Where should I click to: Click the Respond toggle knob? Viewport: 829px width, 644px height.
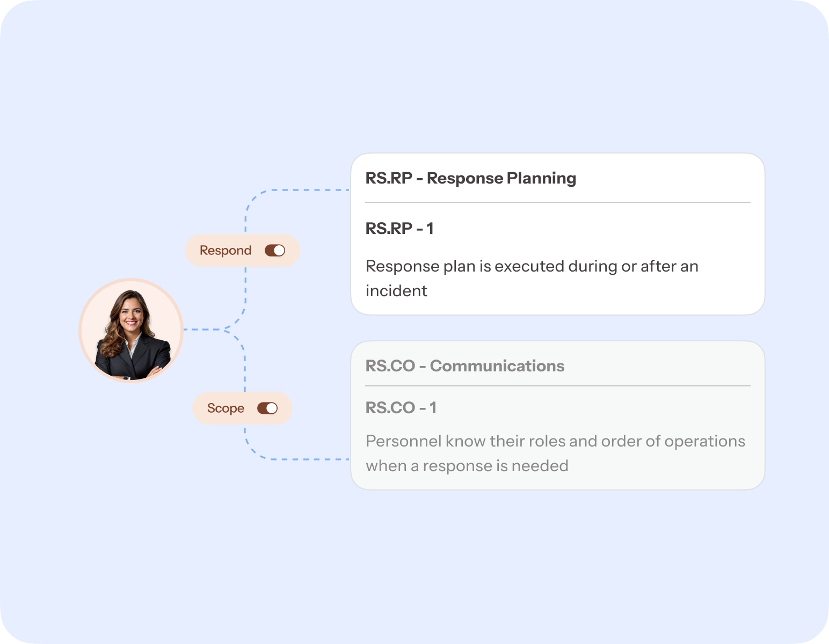click(279, 250)
